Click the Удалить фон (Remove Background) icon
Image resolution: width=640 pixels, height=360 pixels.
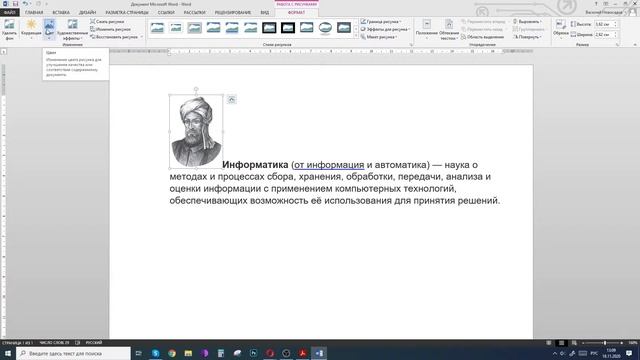click(9, 29)
